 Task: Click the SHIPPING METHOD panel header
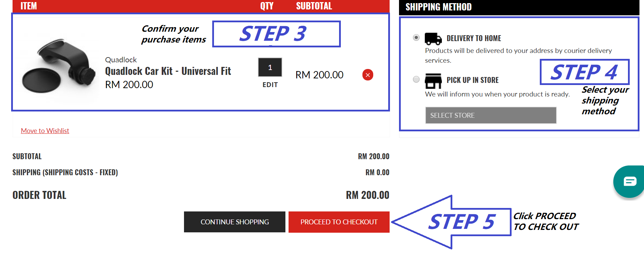click(438, 7)
